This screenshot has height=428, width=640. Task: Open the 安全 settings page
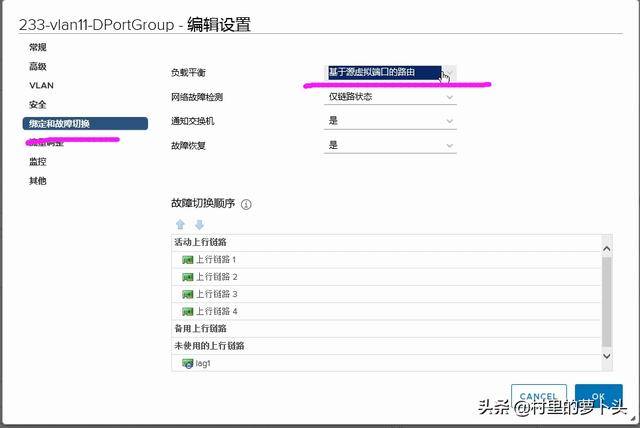(37, 105)
